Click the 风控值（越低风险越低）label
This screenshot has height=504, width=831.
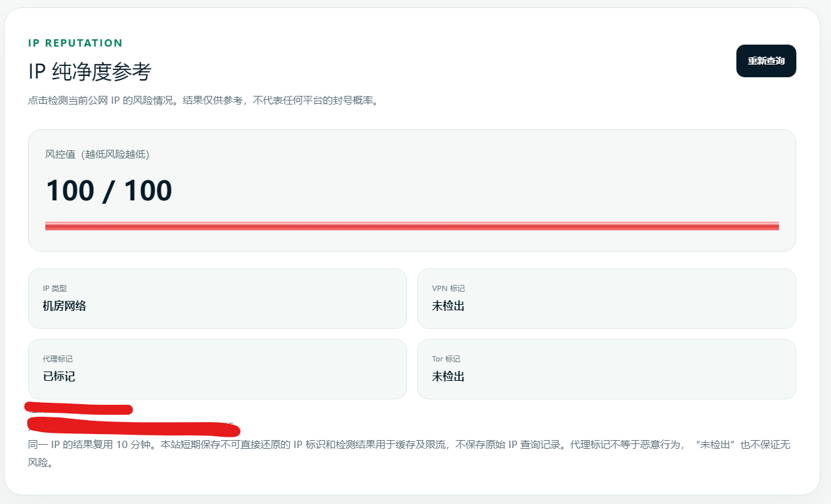pyautogui.click(x=97, y=154)
